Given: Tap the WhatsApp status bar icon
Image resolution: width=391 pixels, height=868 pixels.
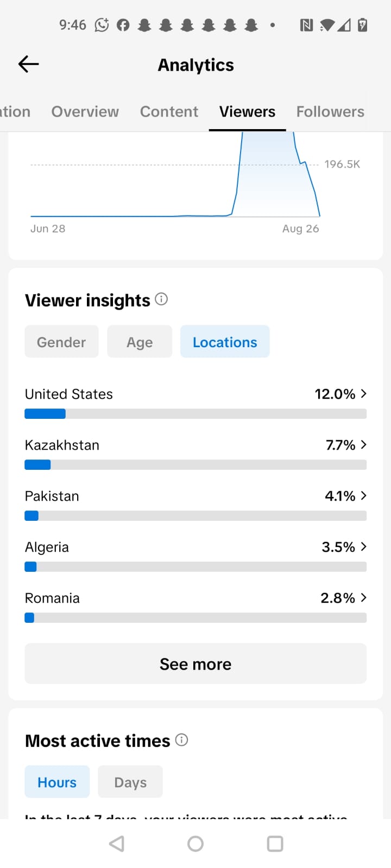Looking at the screenshot, I should pos(102,25).
